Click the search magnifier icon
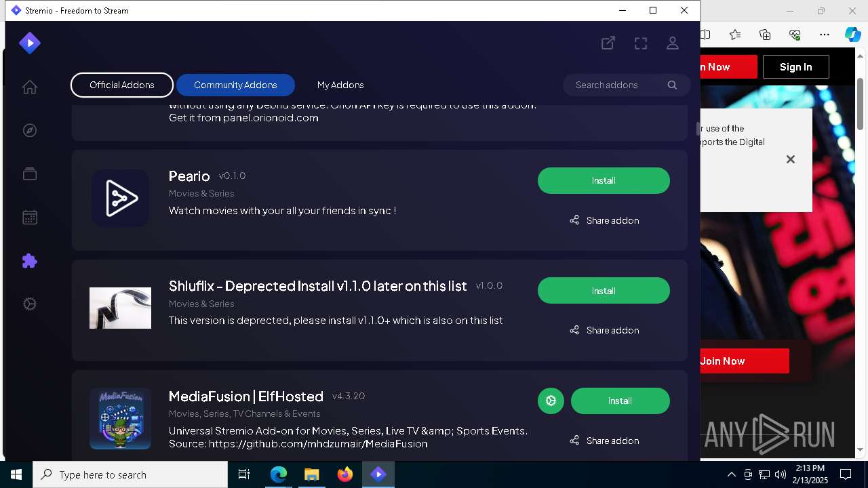The width and height of the screenshot is (868, 488). 672,85
